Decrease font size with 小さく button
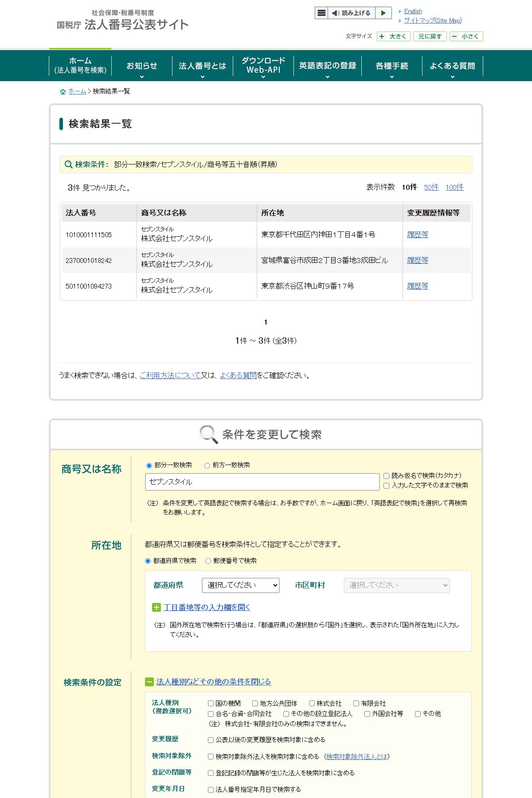This screenshot has height=798, width=532. click(x=466, y=36)
